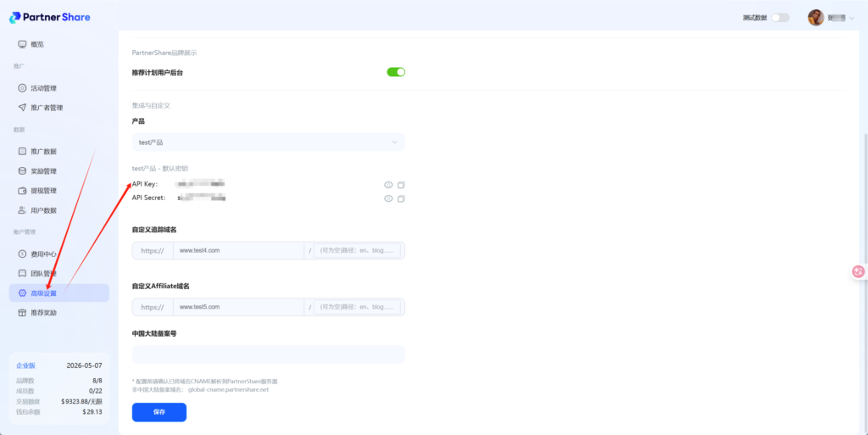Go to 推广者管理 page
The width and height of the screenshot is (868, 435).
click(46, 108)
